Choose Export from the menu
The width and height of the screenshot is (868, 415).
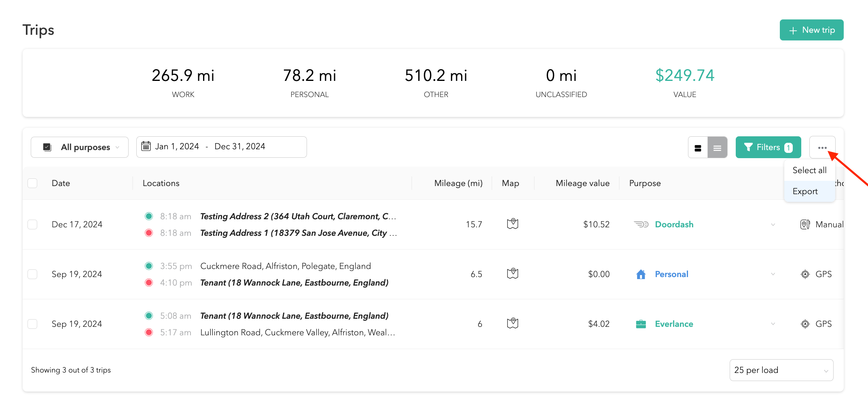(x=805, y=191)
